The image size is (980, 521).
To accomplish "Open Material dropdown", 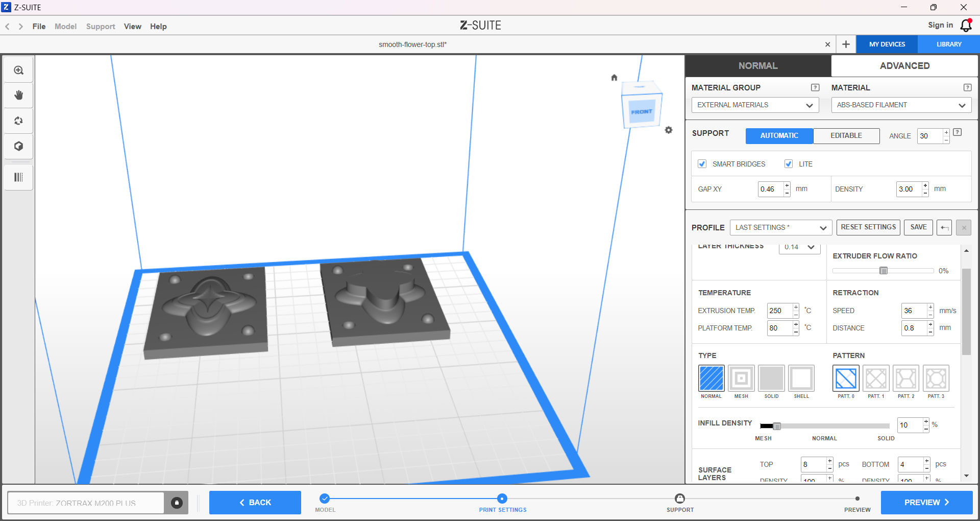I will (901, 105).
